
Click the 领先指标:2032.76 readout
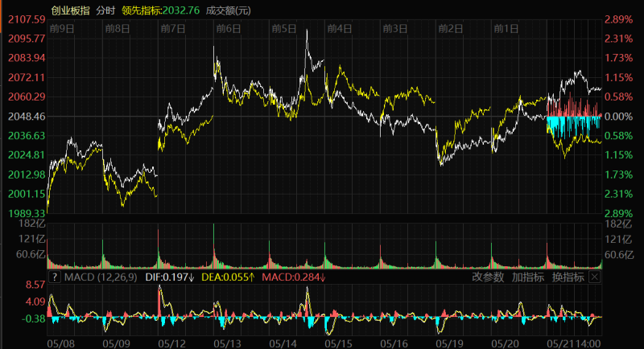(160, 10)
